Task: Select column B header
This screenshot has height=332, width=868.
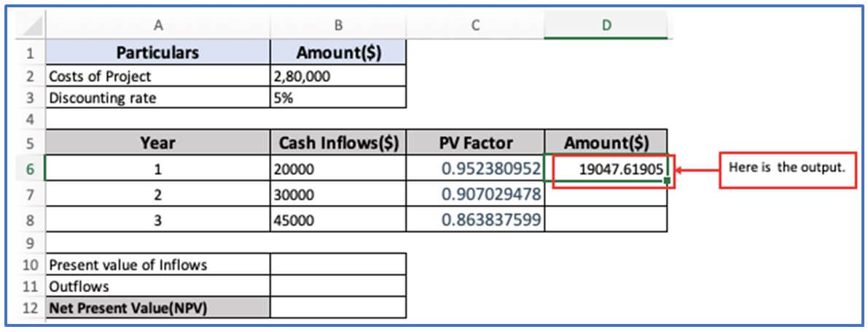Action: tap(338, 26)
